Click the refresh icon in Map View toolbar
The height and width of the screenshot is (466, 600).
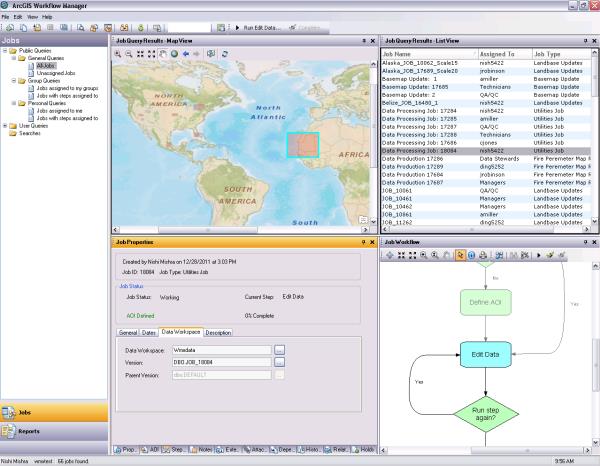[225, 54]
